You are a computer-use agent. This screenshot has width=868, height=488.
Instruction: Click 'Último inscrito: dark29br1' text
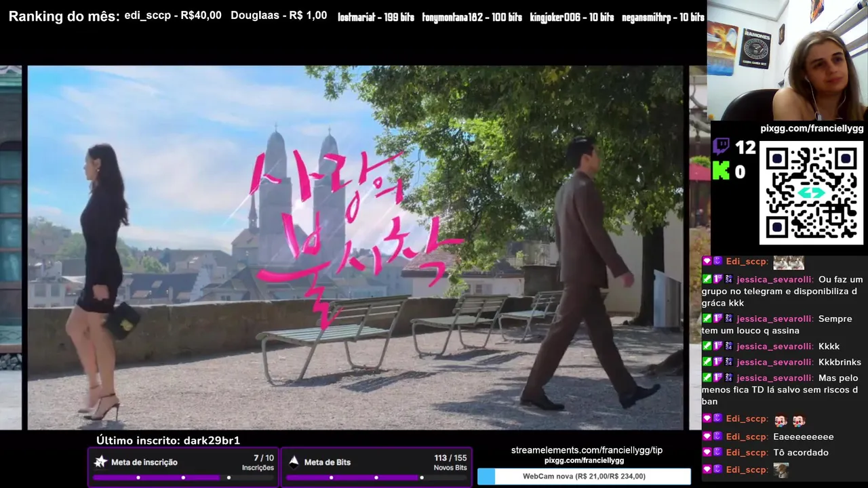pos(168,441)
